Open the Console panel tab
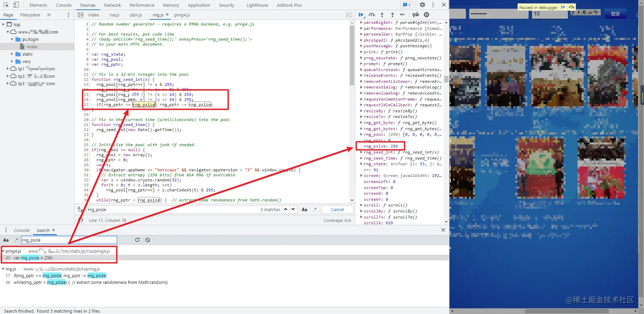 63,5
